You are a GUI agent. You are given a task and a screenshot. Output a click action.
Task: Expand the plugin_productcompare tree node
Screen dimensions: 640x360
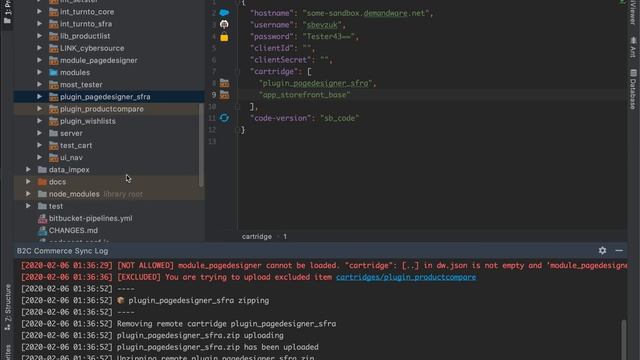39,109
